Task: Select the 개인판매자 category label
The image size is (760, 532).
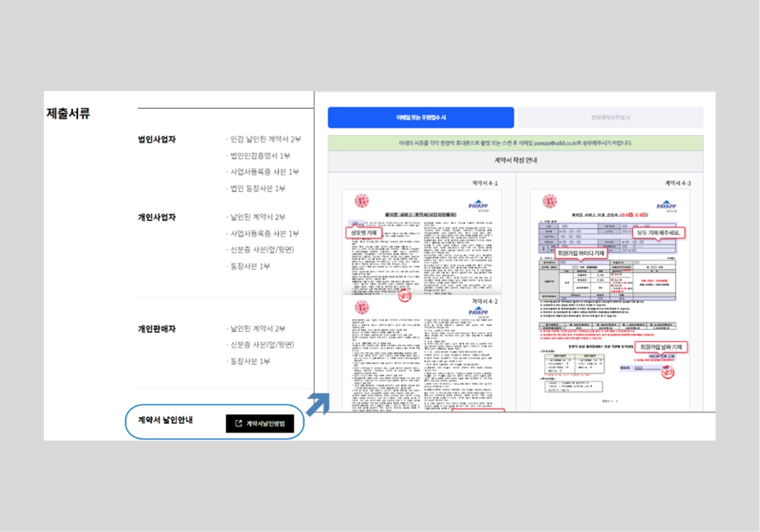Action: 156,329
